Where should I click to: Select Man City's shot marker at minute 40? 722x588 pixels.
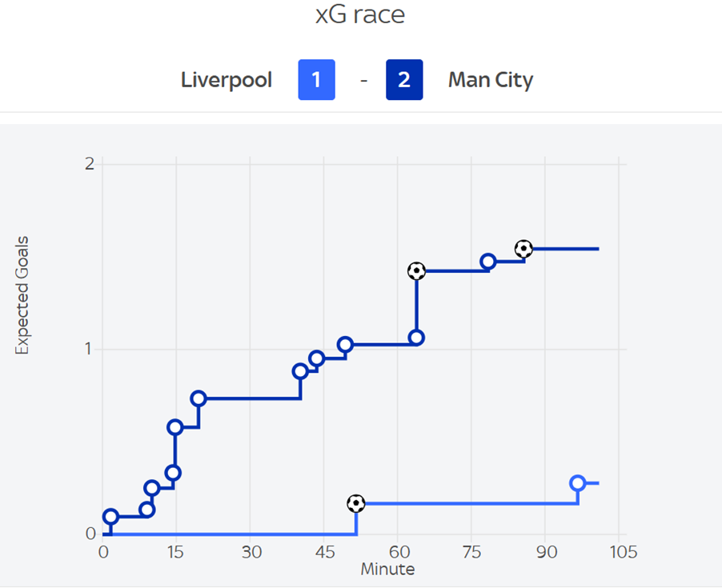pyautogui.click(x=300, y=371)
